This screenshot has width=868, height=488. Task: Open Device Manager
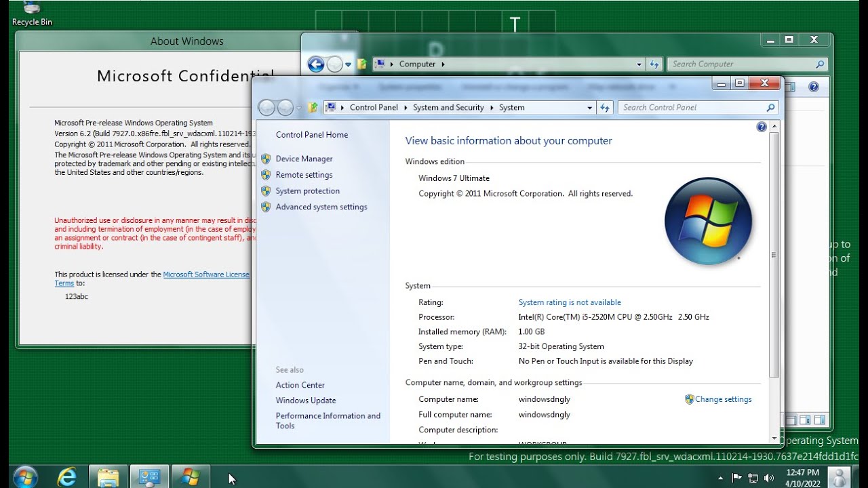point(304,159)
